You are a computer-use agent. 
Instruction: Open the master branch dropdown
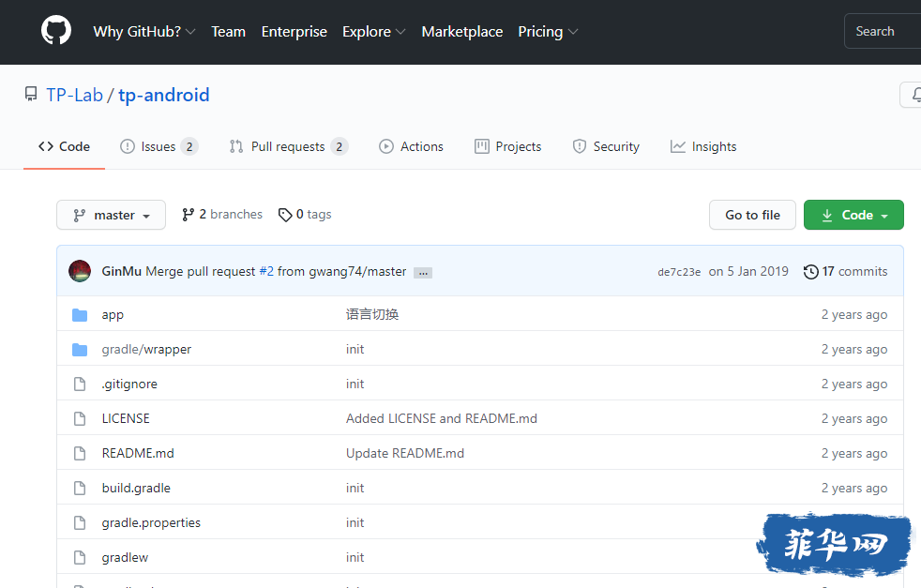click(x=111, y=215)
